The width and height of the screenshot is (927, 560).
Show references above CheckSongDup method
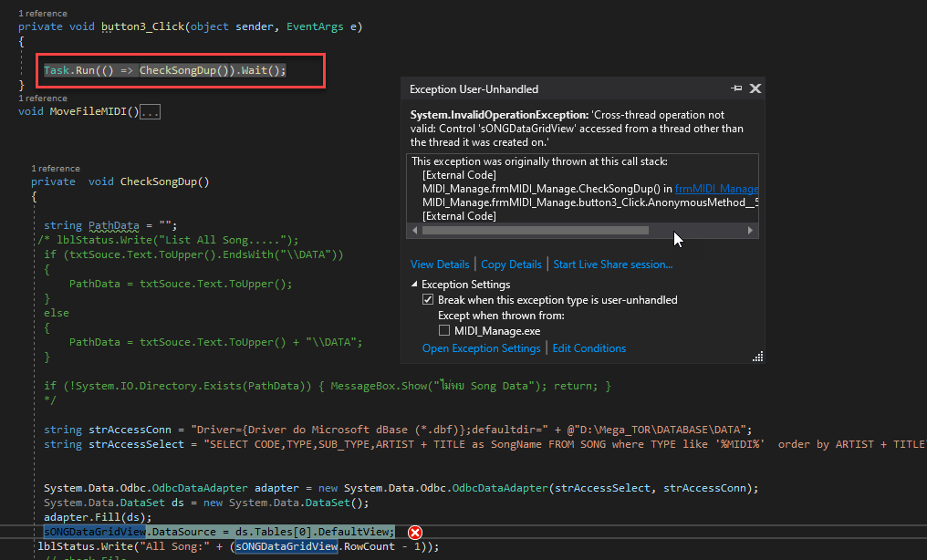pyautogui.click(x=55, y=169)
